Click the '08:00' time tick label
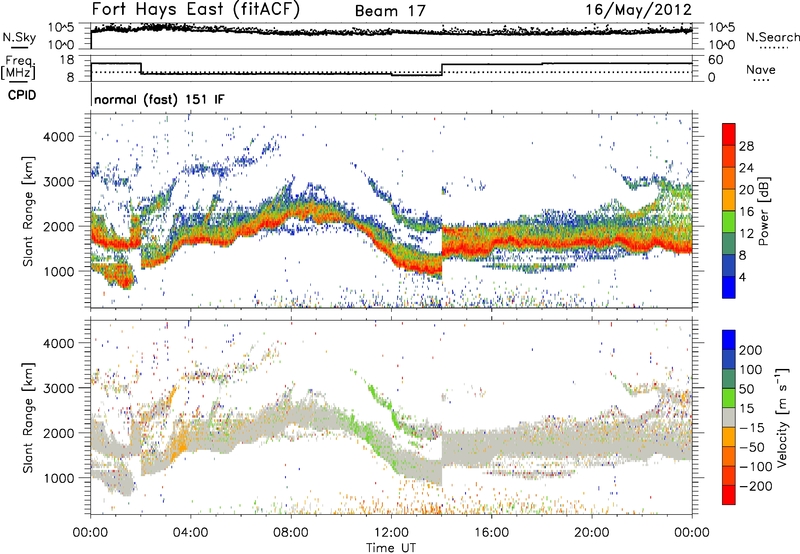Viewport: 800px width, 554px height. click(x=290, y=533)
